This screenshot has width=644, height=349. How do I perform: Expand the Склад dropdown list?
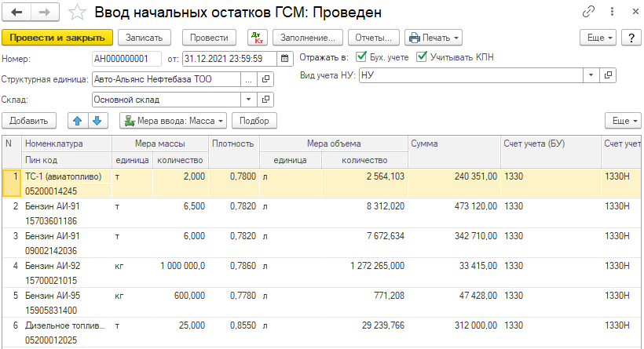pyautogui.click(x=249, y=100)
